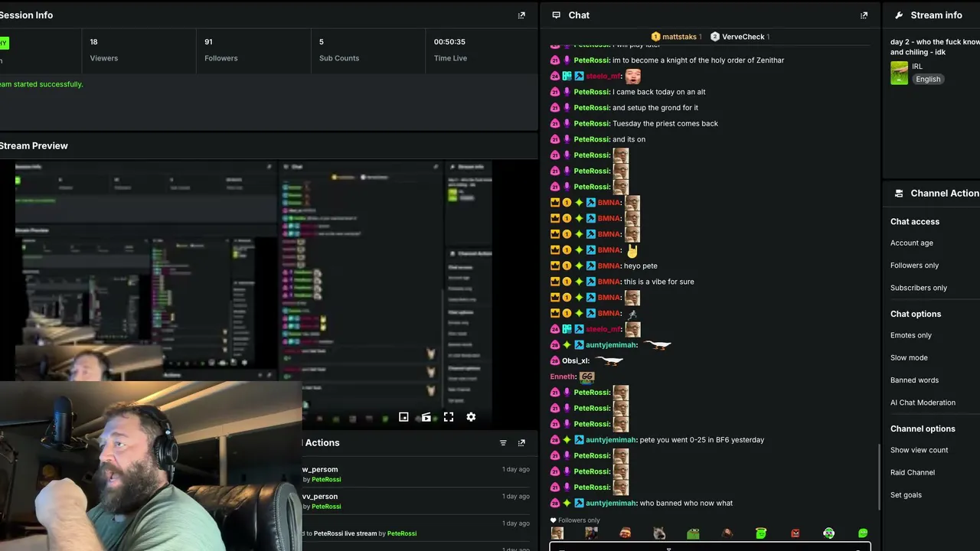Toggle Emotes only chat option

[x=911, y=335]
